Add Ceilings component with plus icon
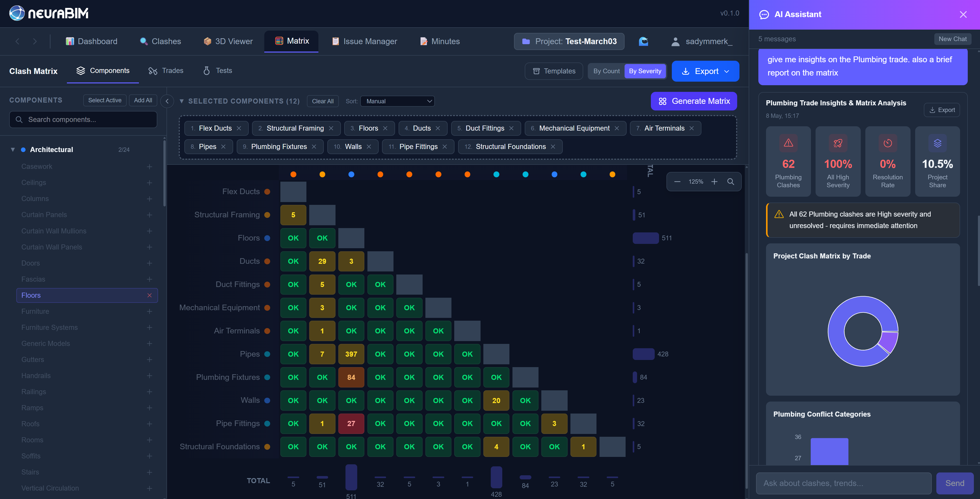 point(150,183)
